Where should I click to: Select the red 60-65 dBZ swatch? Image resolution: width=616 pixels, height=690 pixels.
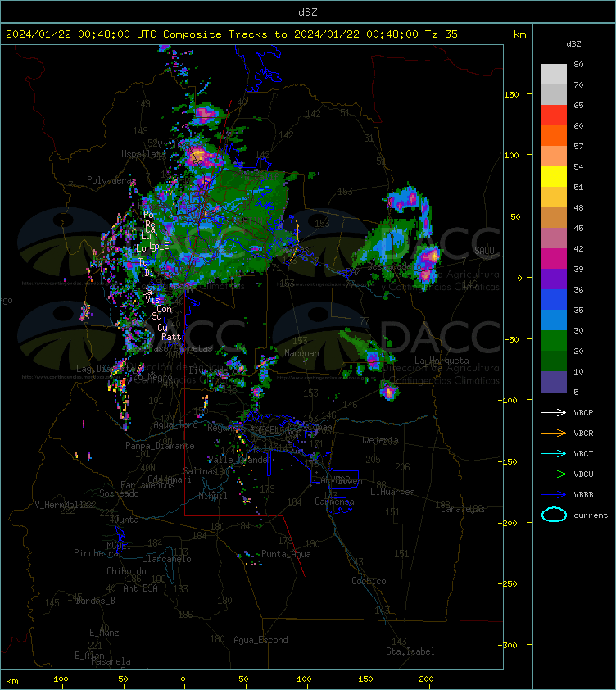tap(554, 115)
